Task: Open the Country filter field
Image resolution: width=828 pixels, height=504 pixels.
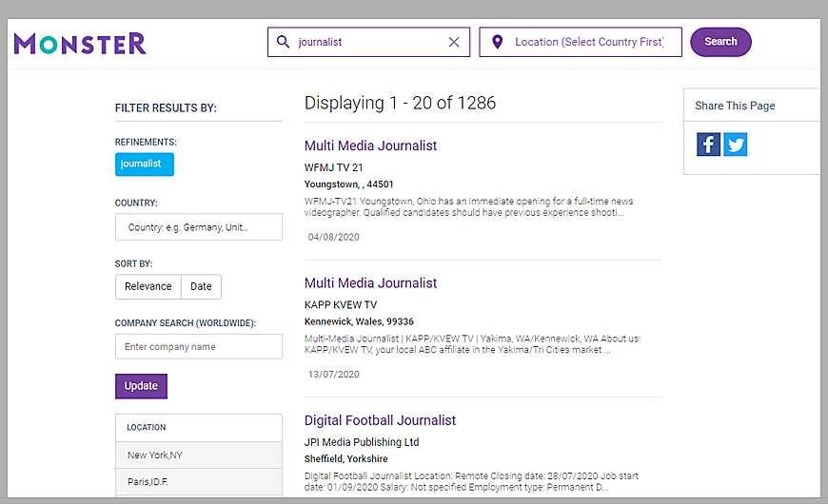Action: (198, 227)
